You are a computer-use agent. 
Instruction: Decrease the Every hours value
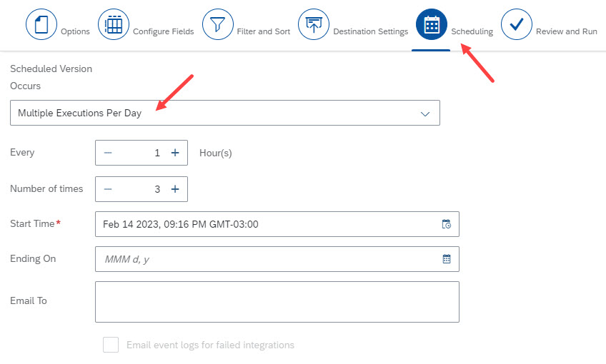pos(108,153)
